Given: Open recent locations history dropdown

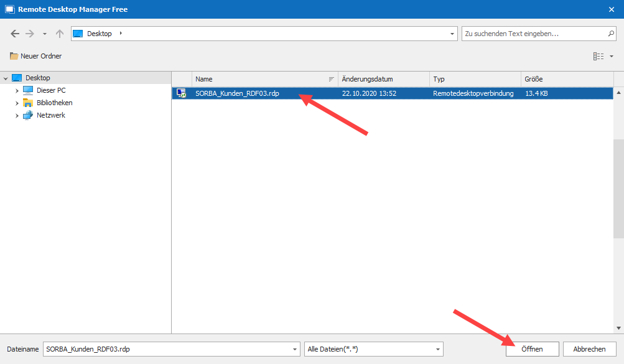Looking at the screenshot, I should point(45,34).
